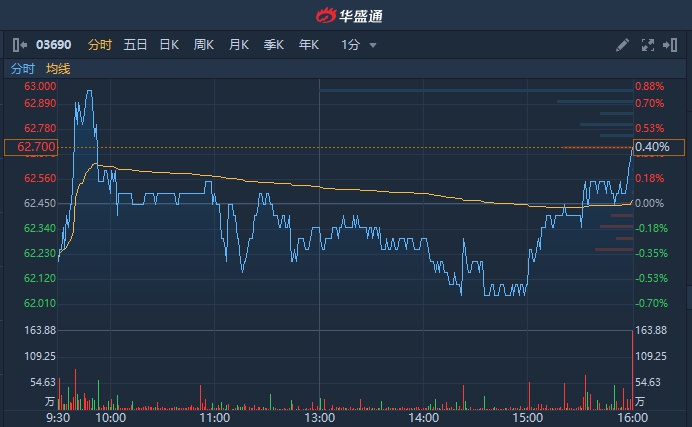The width and height of the screenshot is (692, 427).
Task: Click the stock code 03690
Action: [54, 45]
